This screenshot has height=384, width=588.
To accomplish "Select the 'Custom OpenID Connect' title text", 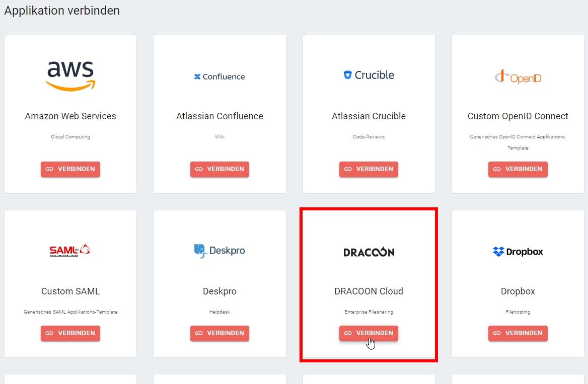I will pos(518,116).
